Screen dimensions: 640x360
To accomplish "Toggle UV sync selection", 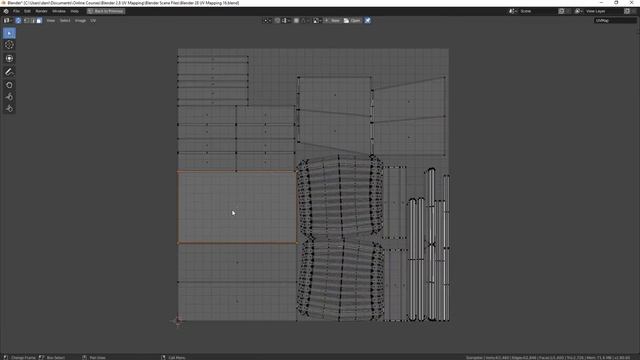I will (18, 20).
